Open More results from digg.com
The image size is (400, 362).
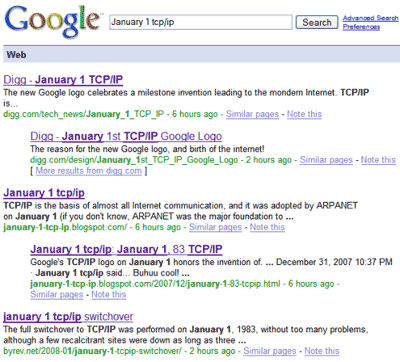pyautogui.click(x=89, y=171)
